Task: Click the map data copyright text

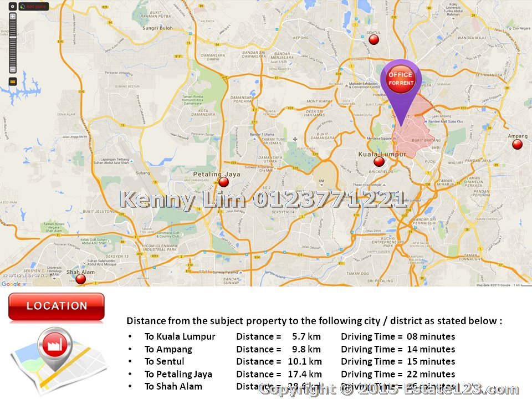Action: pos(493,284)
